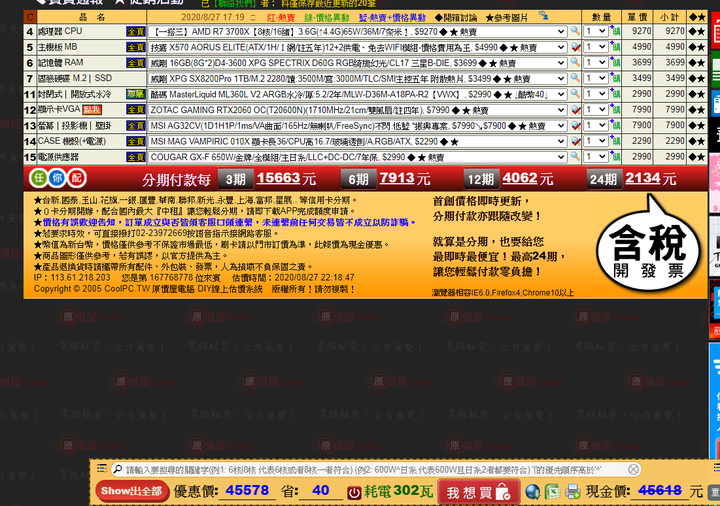Click 6期 installment amount 7913
Viewport: 720px width, 506px height.
click(x=398, y=178)
